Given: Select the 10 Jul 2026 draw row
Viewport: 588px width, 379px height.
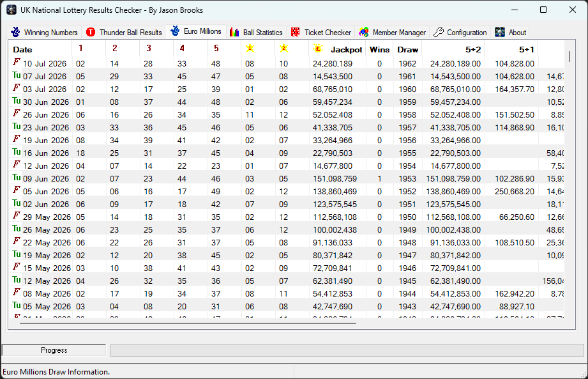Looking at the screenshot, I should (x=287, y=63).
